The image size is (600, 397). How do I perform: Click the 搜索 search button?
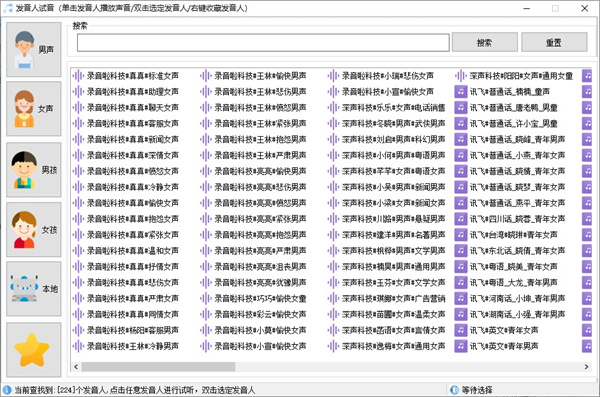click(x=484, y=42)
